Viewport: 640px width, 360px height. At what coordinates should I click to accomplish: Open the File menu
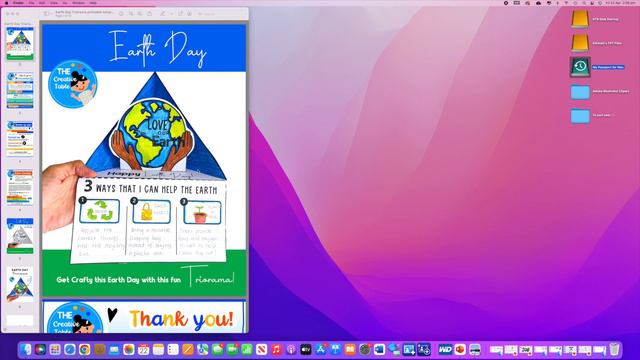[31, 3]
